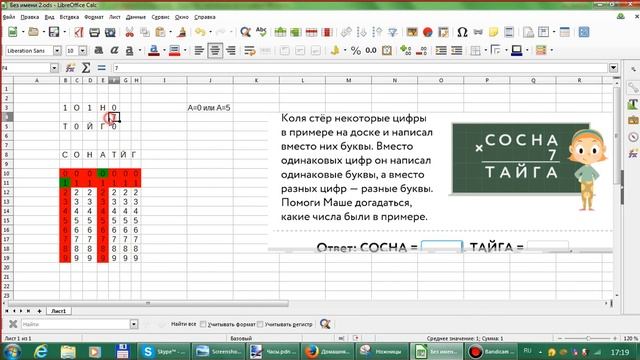This screenshot has width=640, height=360.
Task: Apply bold formatting
Action: pos(98,50)
